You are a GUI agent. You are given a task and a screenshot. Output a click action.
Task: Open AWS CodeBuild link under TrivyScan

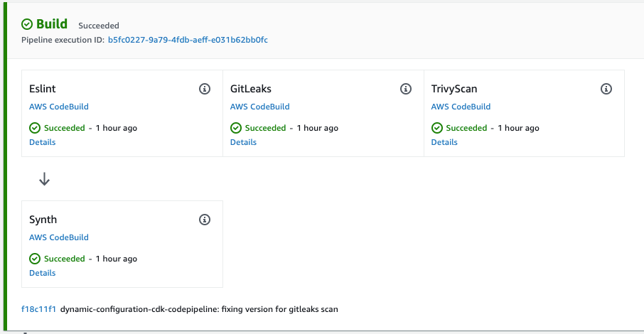(x=461, y=107)
